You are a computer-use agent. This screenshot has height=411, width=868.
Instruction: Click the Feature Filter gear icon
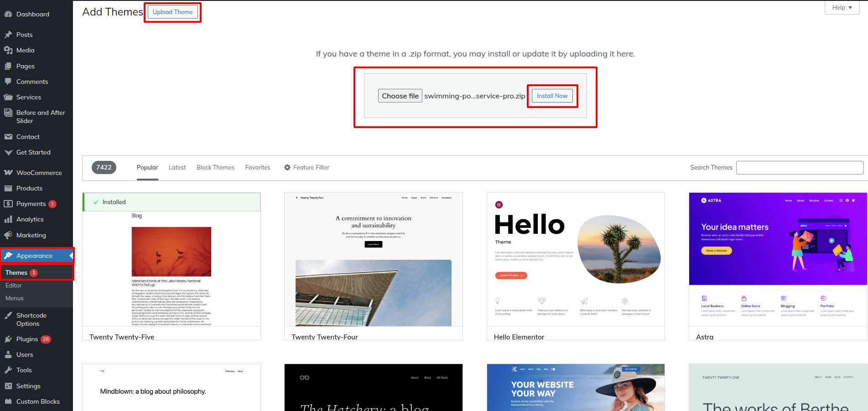pos(287,167)
